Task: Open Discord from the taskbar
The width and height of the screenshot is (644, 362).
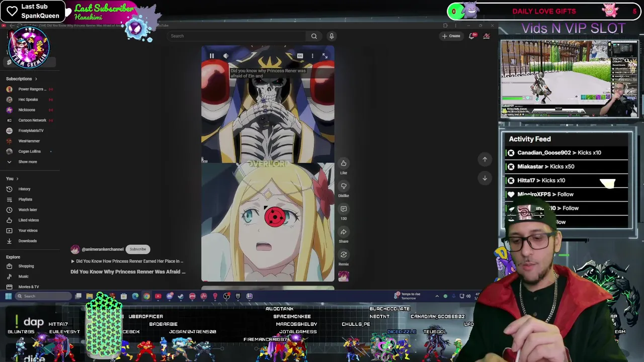Action: coord(170,296)
